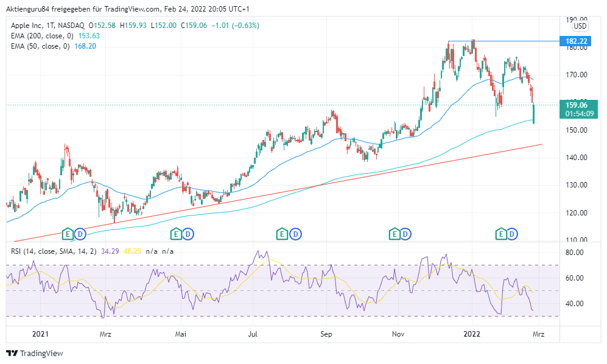Click the close value C159.06
607x364 pixels.
click(x=194, y=26)
